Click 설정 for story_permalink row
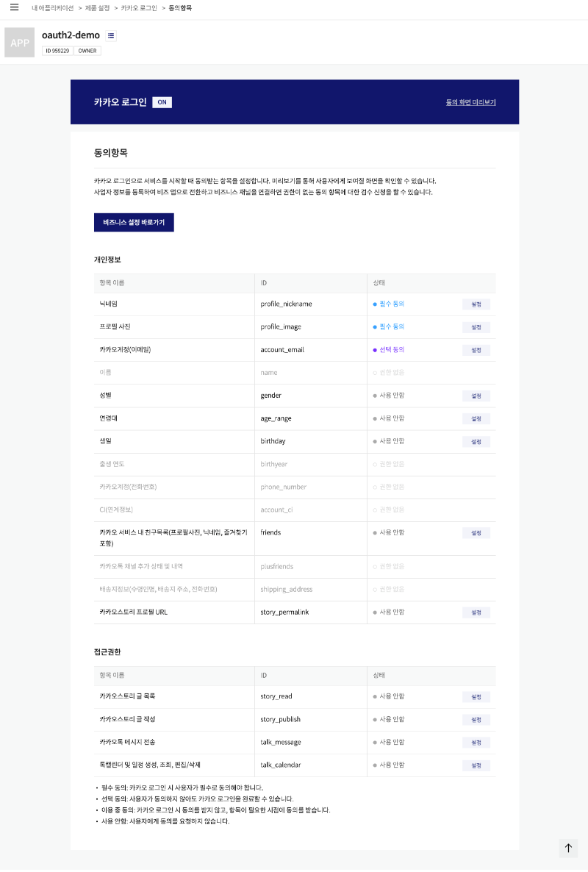Viewport: 588px width, 872px height. point(476,612)
